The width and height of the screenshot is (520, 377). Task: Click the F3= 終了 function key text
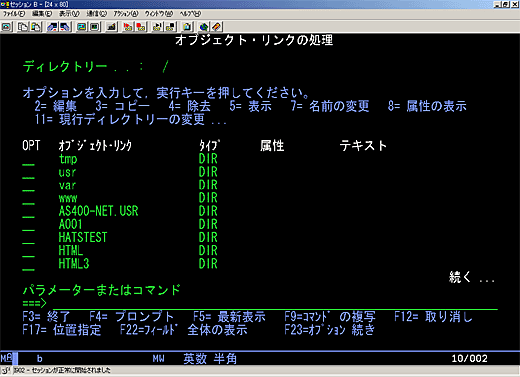pos(46,316)
